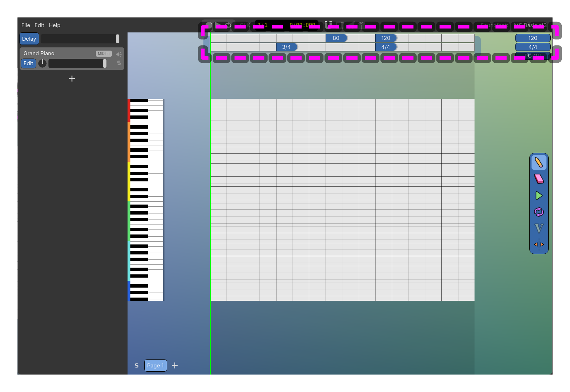The width and height of the screenshot is (570, 392).
Task: Open the File menu
Action: click(25, 25)
